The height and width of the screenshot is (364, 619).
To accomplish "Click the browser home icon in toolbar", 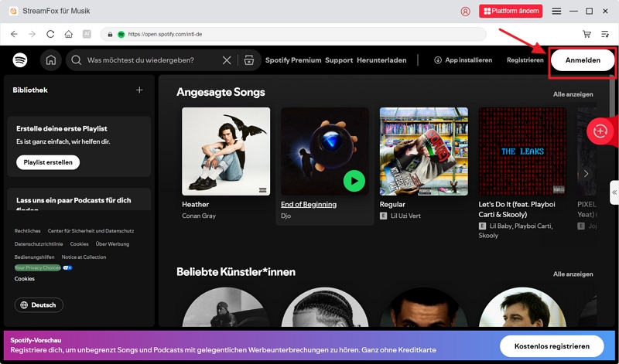I will pos(69,34).
